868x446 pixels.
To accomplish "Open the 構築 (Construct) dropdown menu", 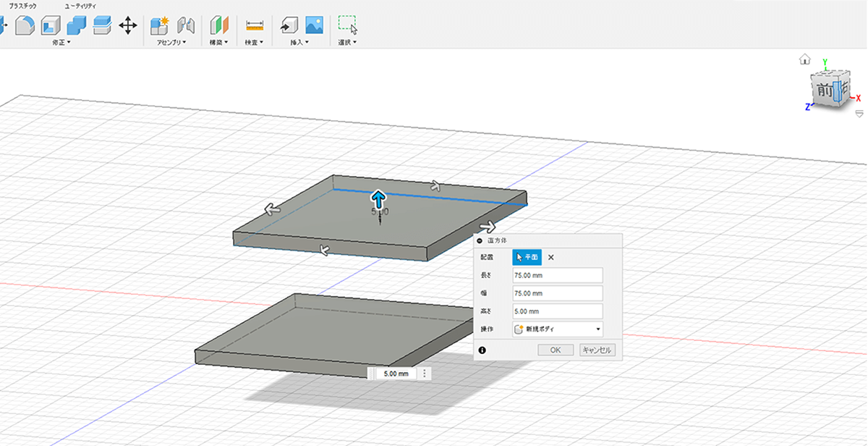I will 218,43.
